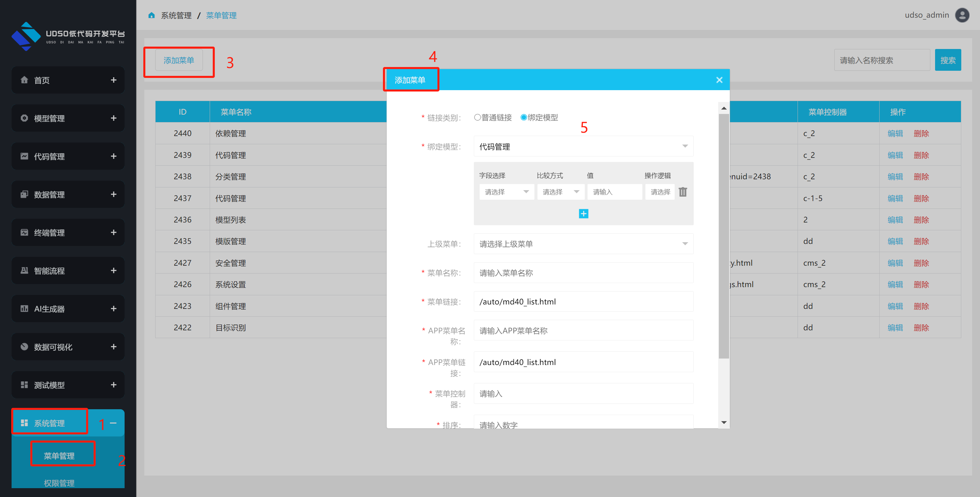Close the 添加菜单 dialog with X
Image resolution: width=980 pixels, height=497 pixels.
[x=719, y=80]
